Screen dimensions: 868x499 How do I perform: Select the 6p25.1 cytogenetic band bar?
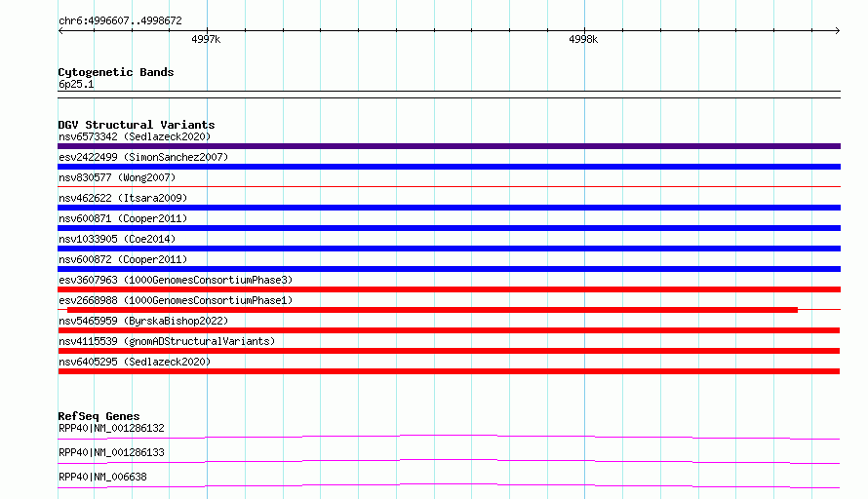click(449, 95)
